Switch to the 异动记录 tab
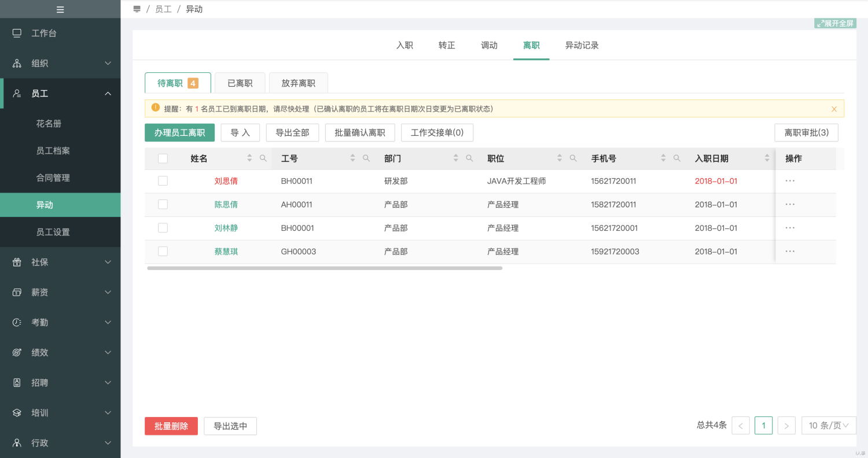The width and height of the screenshot is (868, 458). click(582, 45)
